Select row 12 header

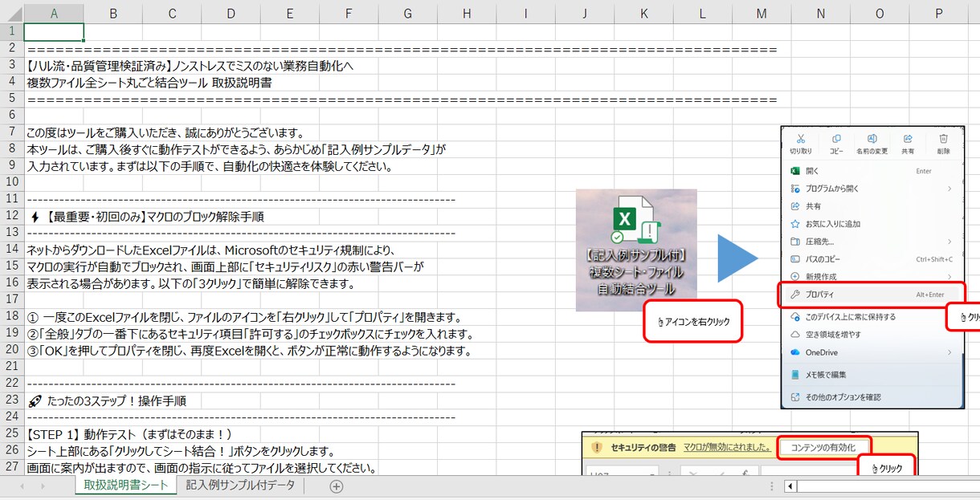tap(12, 216)
